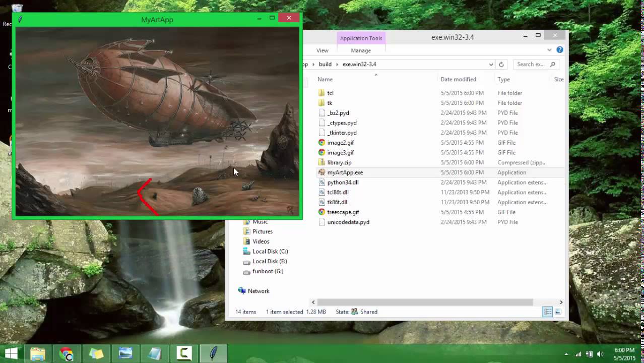Switch to details view layout icon

click(548, 312)
